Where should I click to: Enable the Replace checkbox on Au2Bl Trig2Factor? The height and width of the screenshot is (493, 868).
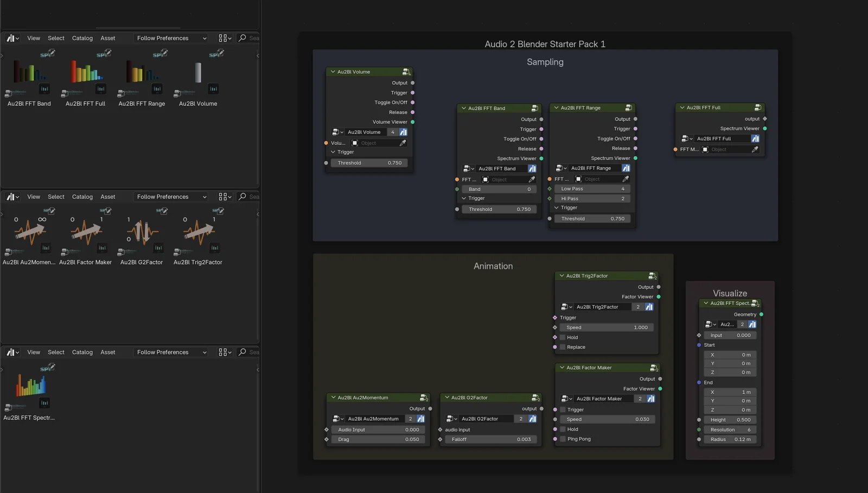(x=564, y=347)
